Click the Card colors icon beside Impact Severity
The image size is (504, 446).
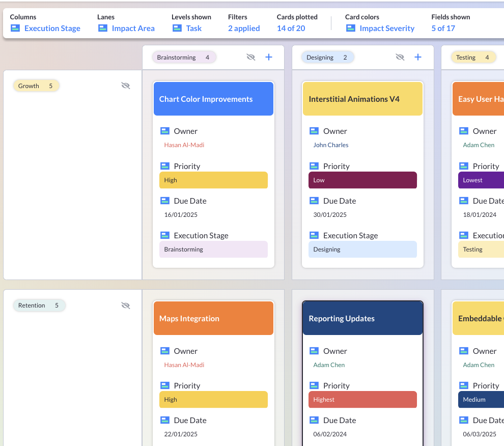[351, 29]
